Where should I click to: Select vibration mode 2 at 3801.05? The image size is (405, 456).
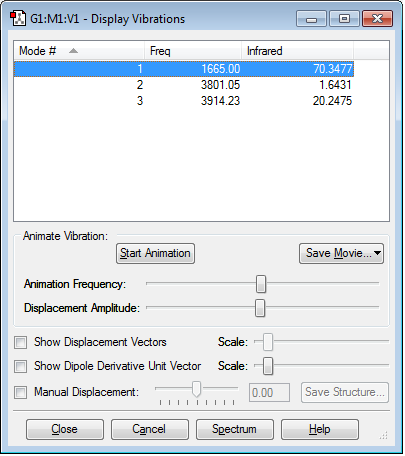click(x=184, y=85)
